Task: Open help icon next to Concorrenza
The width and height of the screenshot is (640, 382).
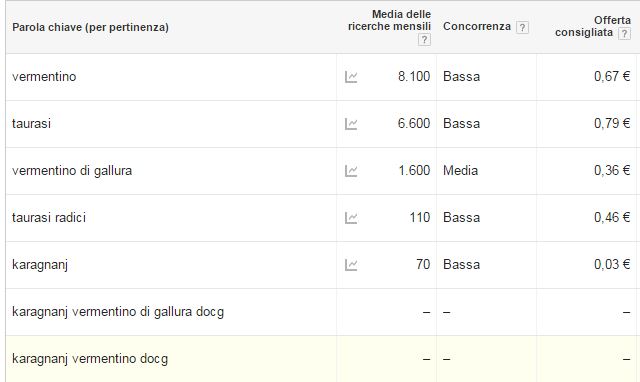Action: (522, 27)
